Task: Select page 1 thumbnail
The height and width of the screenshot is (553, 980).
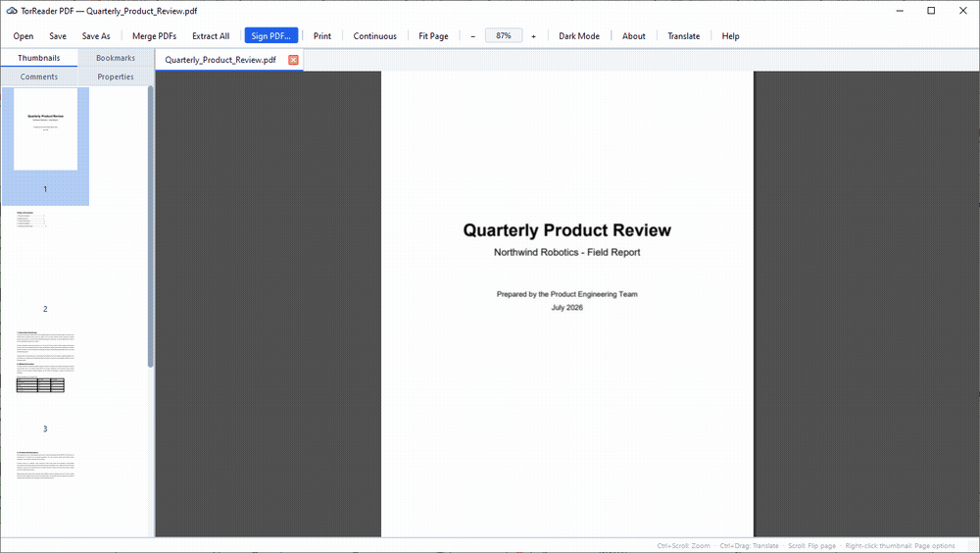Action: tap(46, 146)
